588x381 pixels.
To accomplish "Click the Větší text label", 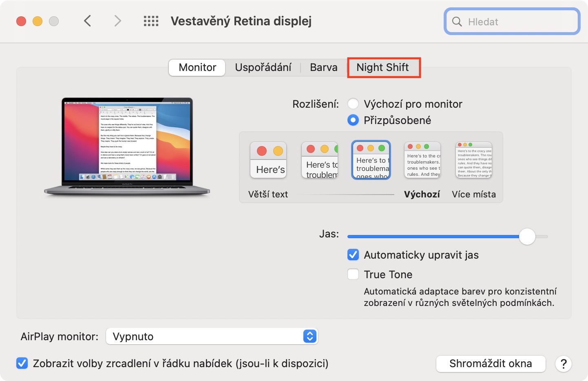I will pyautogui.click(x=268, y=194).
